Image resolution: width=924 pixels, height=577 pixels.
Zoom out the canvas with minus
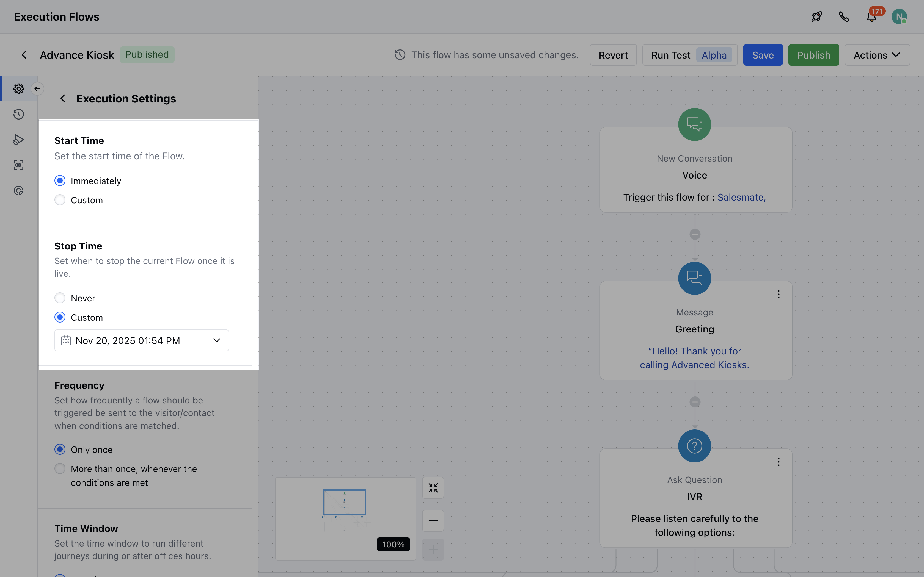pyautogui.click(x=433, y=520)
